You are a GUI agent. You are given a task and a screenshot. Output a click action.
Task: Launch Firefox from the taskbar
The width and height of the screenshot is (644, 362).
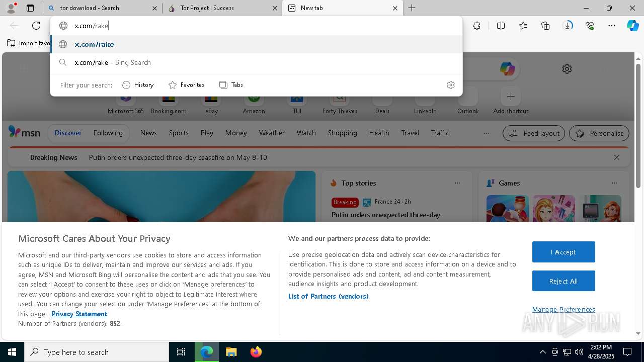pos(256,352)
